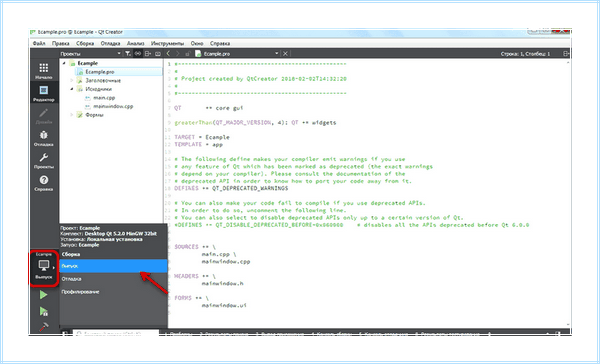Click the Строка, Столбец position indicator
Image resolution: width=600 pixels, height=364 pixels.
(x=525, y=54)
